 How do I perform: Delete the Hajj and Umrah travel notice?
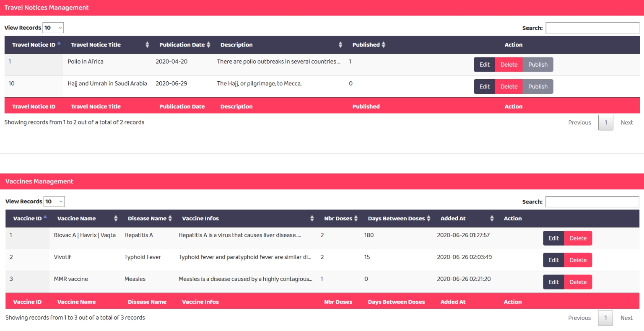(x=509, y=87)
